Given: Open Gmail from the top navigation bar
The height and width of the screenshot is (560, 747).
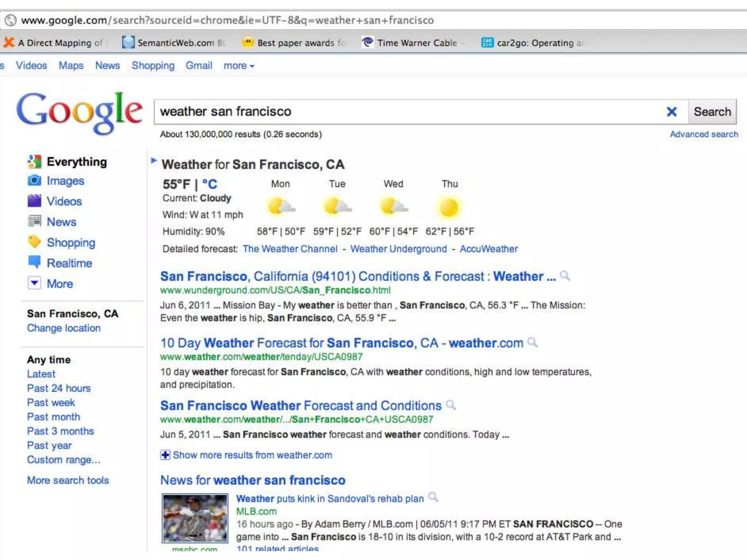Looking at the screenshot, I should [199, 66].
